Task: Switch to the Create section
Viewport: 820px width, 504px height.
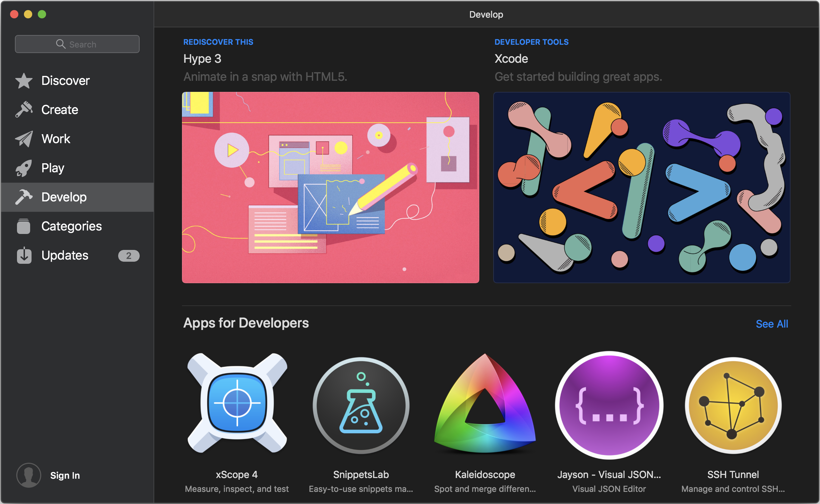Action: pyautogui.click(x=60, y=110)
